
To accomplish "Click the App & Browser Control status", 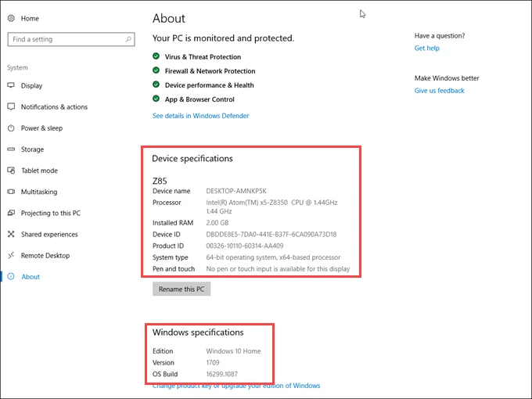I will (199, 99).
